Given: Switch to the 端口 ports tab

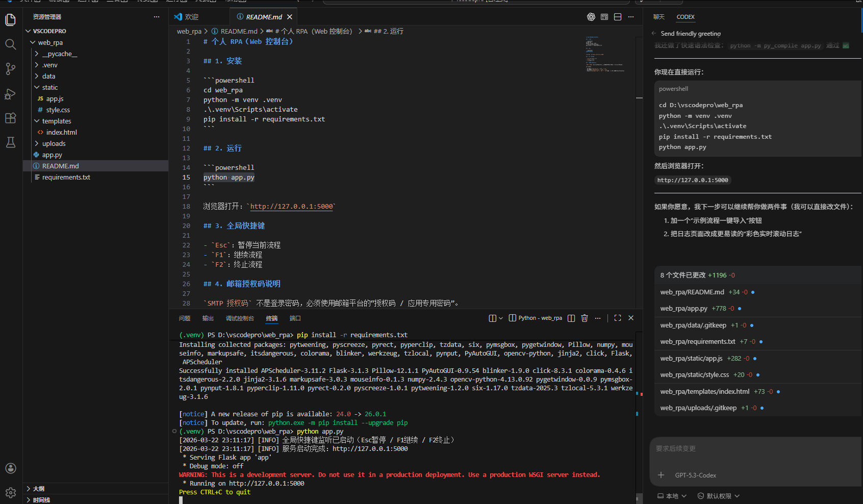Looking at the screenshot, I should point(295,318).
